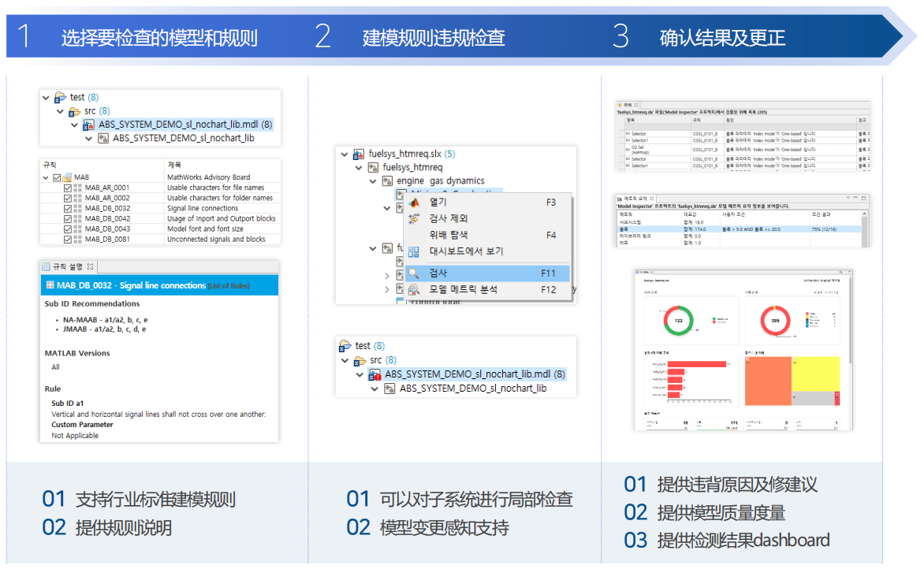Select 검사 in the context menu
The image size is (924, 569).
point(438,273)
